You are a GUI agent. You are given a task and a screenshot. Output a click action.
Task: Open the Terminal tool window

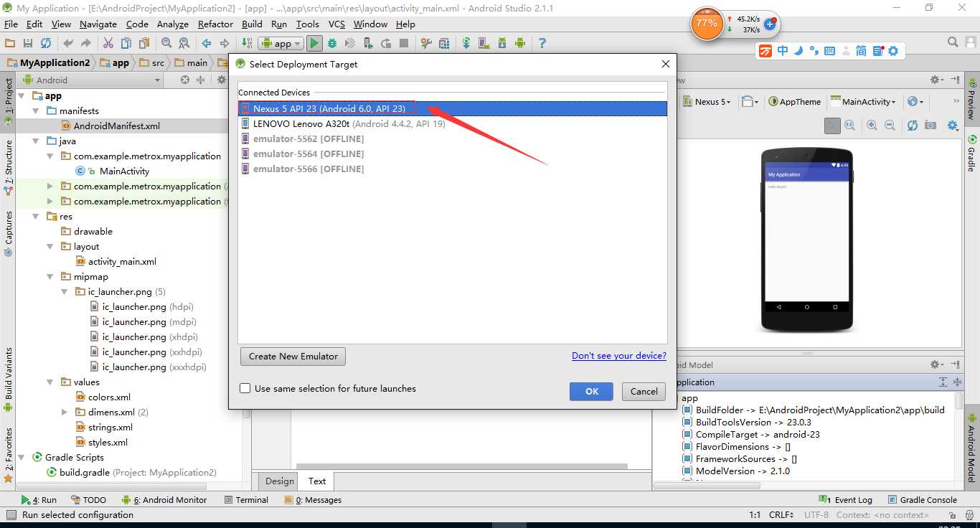[x=246, y=500]
